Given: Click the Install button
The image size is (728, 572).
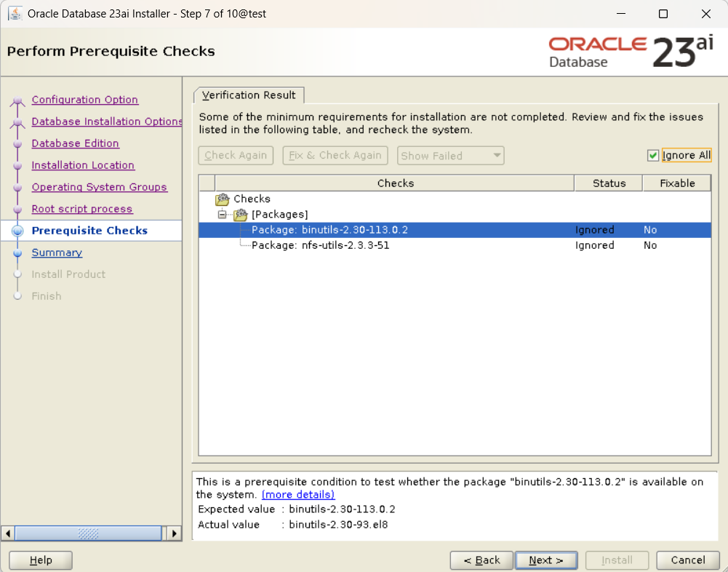Looking at the screenshot, I should tap(617, 560).
